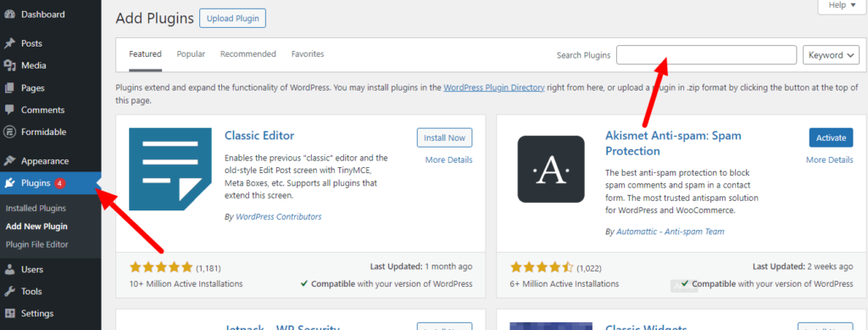This screenshot has height=330, width=868.
Task: Click the Appearance paintbrush icon
Action: click(x=9, y=161)
